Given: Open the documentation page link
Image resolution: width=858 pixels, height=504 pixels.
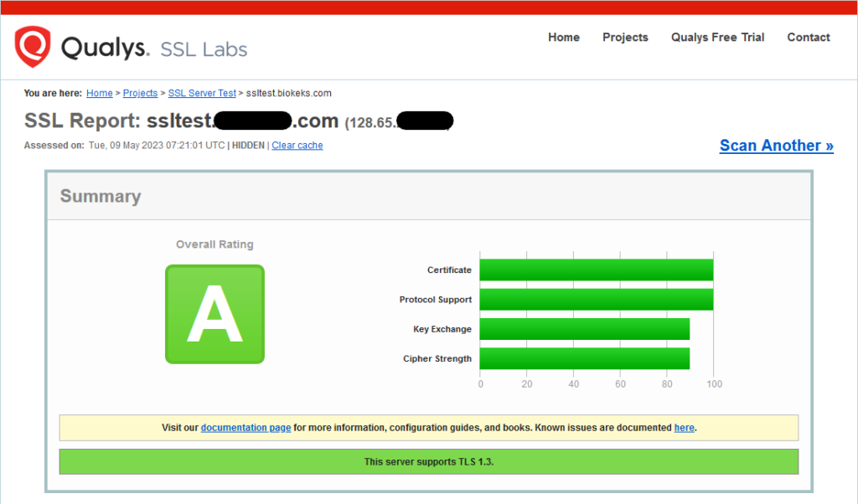Looking at the screenshot, I should click(x=246, y=428).
